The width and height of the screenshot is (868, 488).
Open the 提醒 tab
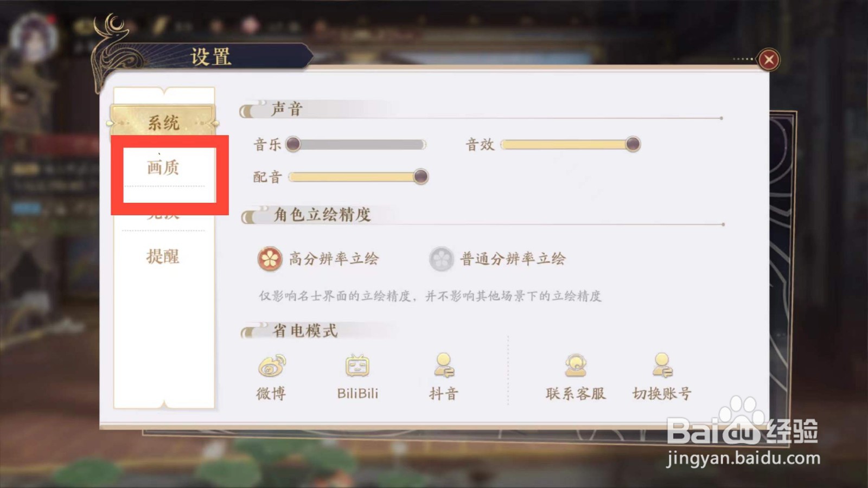(x=163, y=256)
